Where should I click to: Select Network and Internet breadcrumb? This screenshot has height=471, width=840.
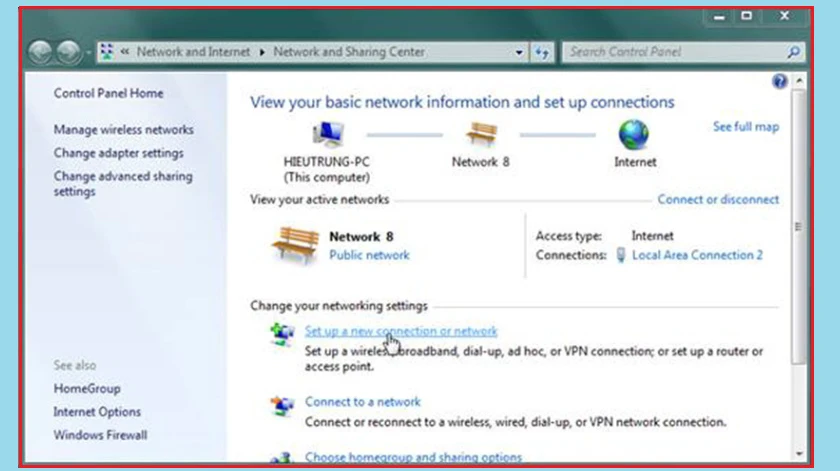tap(193, 51)
